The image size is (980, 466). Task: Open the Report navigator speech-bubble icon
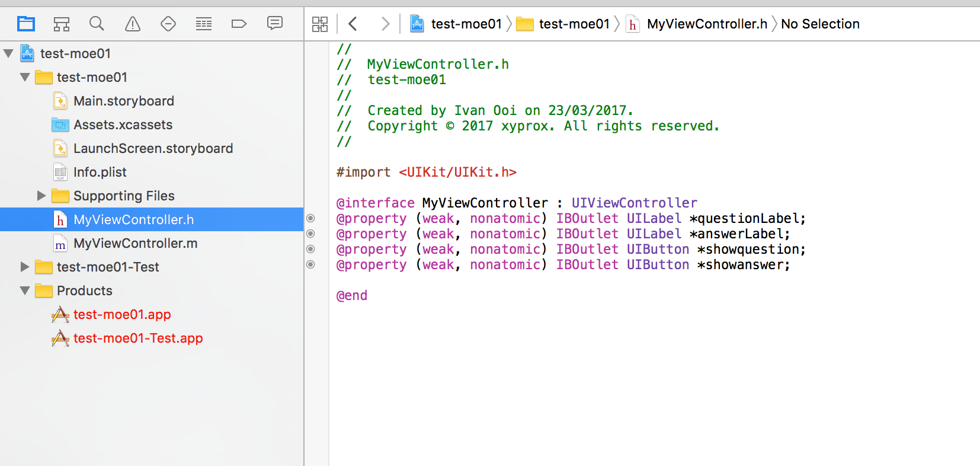coord(275,23)
